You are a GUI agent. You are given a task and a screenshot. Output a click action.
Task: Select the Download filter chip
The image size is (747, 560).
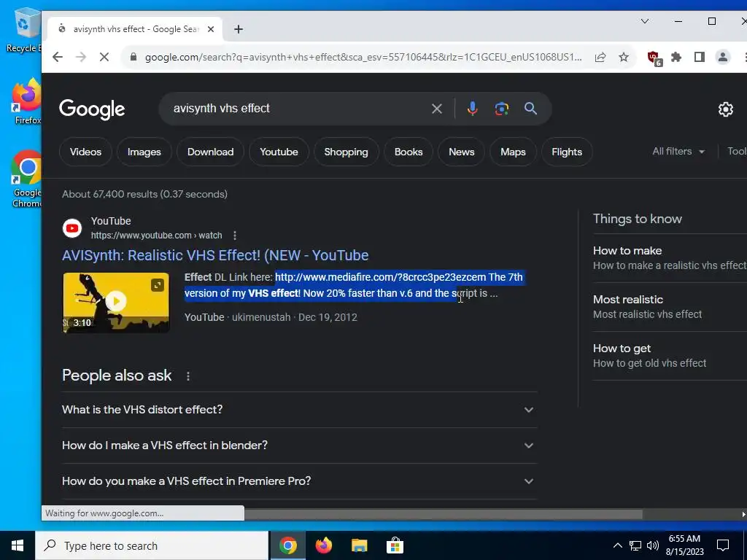210,152
